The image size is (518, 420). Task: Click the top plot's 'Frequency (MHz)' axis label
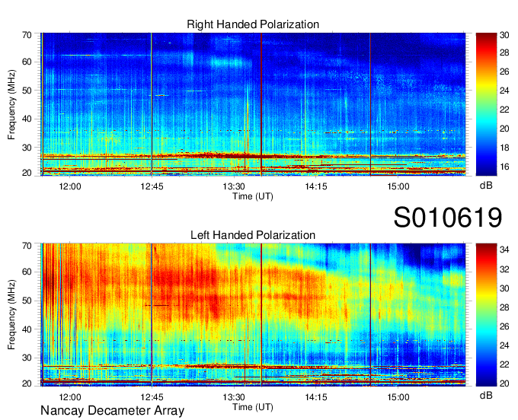pyautogui.click(x=11, y=104)
